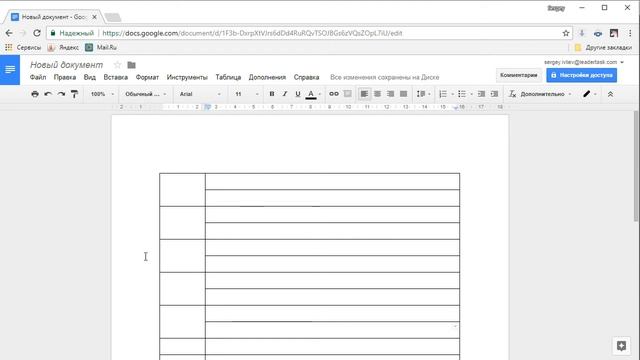Image resolution: width=640 pixels, height=360 pixels.
Task: Create a bulleted list
Action: (462, 94)
